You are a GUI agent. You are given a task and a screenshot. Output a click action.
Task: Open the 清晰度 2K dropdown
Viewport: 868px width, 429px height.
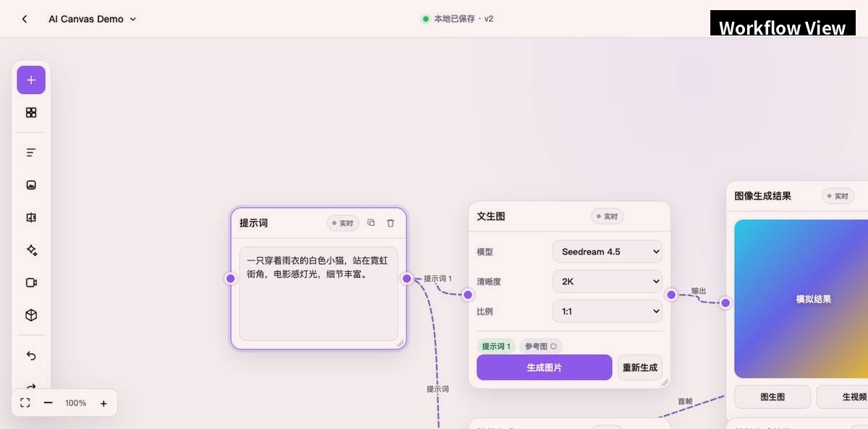608,281
